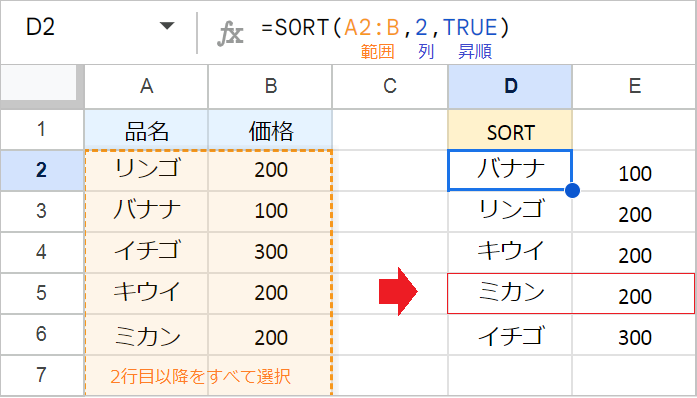Image resolution: width=697 pixels, height=398 pixels.
Task: Click cell B3 with value 100
Action: coord(270,211)
